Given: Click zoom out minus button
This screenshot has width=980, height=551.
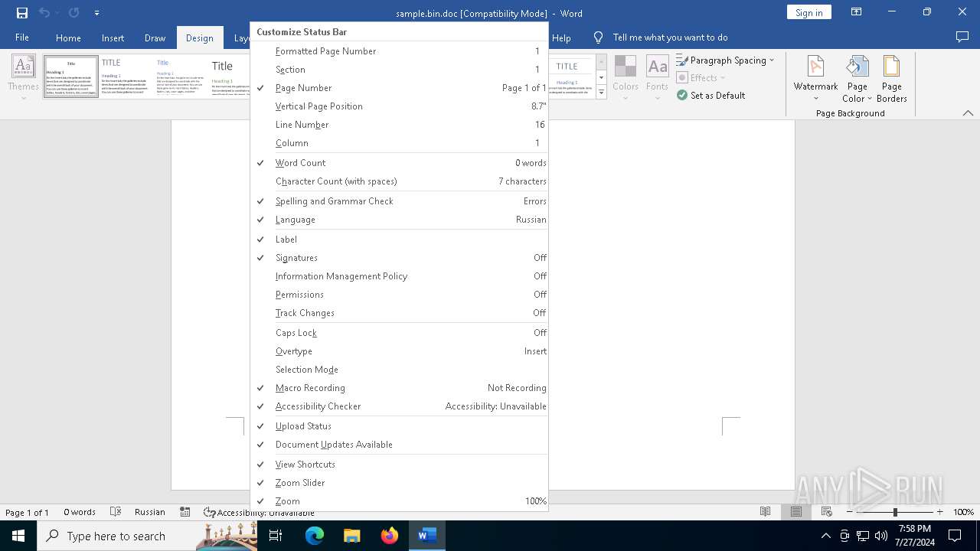Looking at the screenshot, I should pos(850,512).
